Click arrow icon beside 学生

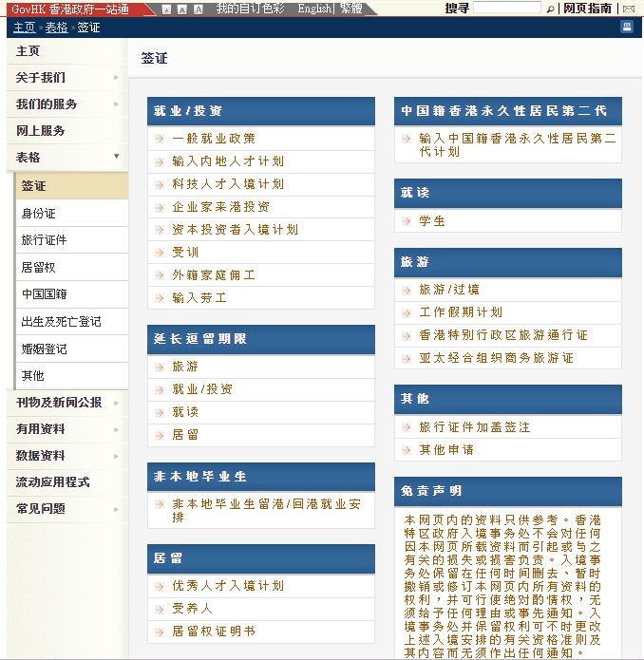pyautogui.click(x=407, y=221)
